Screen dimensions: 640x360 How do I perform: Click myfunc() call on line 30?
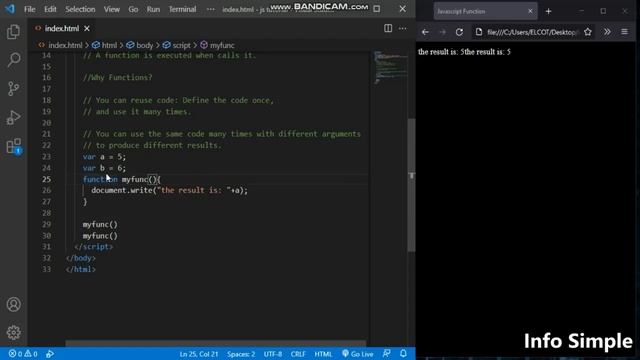pyautogui.click(x=100, y=236)
